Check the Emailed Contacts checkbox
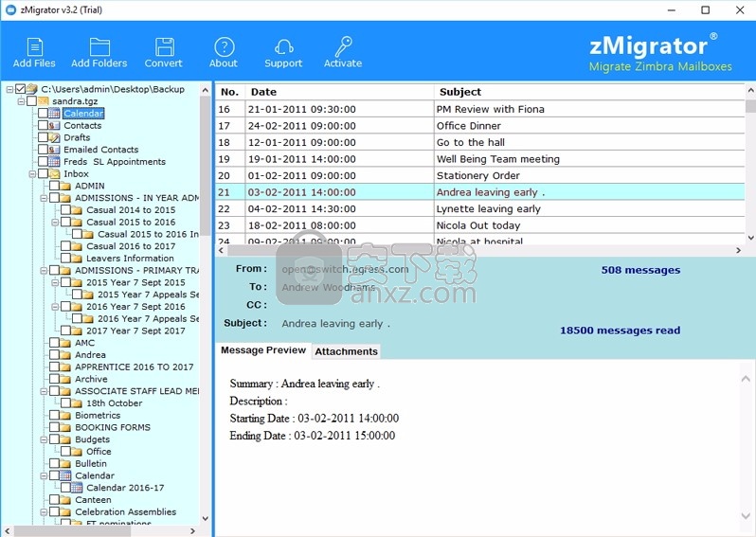Viewport: 756px width, 537px height. (x=43, y=150)
